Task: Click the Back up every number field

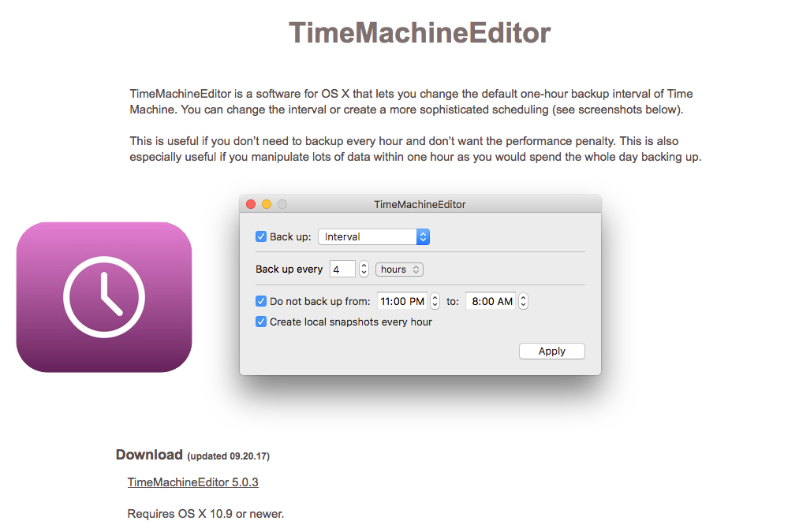Action: coord(342,270)
